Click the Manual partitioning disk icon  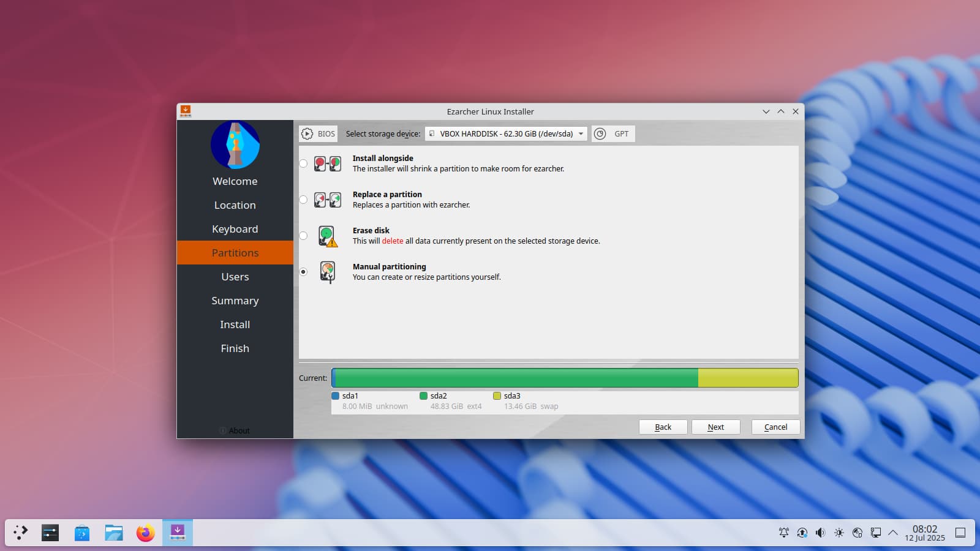point(328,272)
